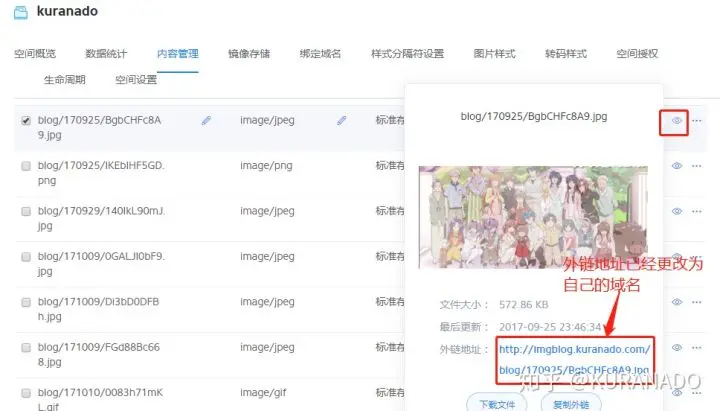Preview 140IkL90mJ.jpg via eye icon
Image resolution: width=720 pixels, height=411 pixels.
[676, 211]
